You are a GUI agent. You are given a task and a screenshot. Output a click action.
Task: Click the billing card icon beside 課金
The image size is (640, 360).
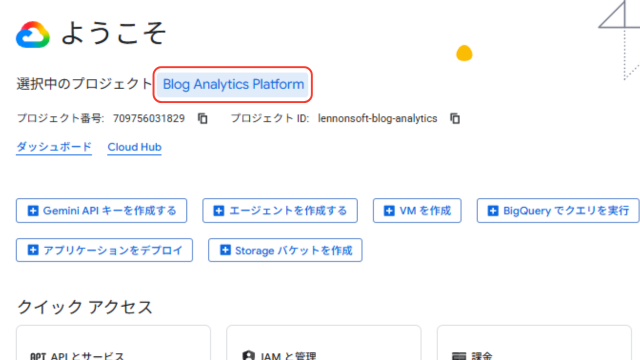point(459,356)
